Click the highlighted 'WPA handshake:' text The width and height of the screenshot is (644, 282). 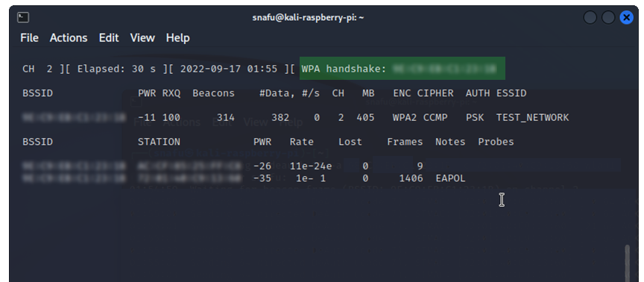click(344, 69)
